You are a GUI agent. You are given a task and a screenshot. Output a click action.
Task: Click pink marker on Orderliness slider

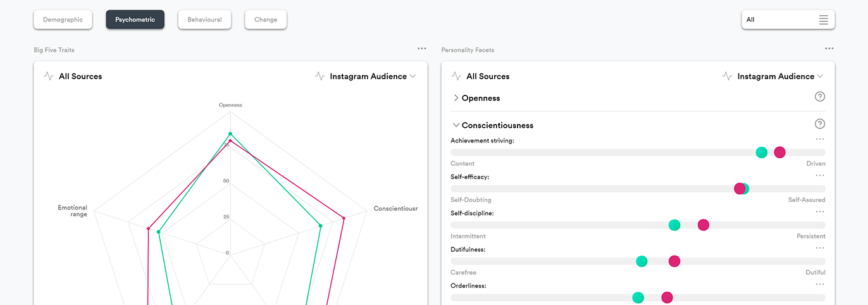coord(667,297)
